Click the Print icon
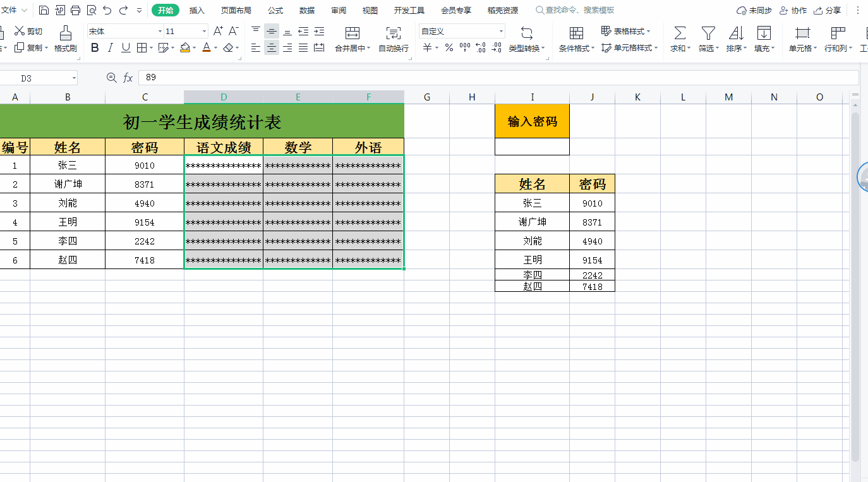 click(76, 10)
